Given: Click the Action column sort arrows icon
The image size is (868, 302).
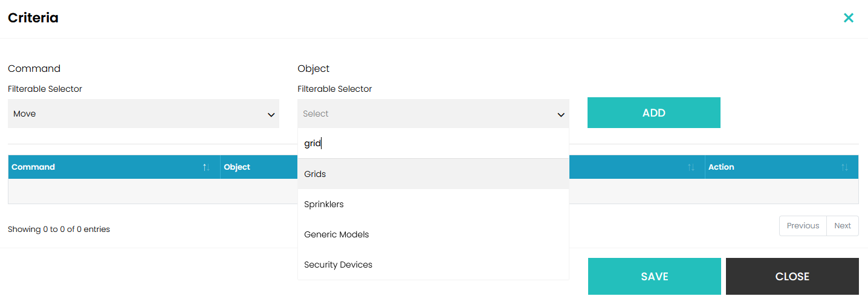Looking at the screenshot, I should coord(844,167).
